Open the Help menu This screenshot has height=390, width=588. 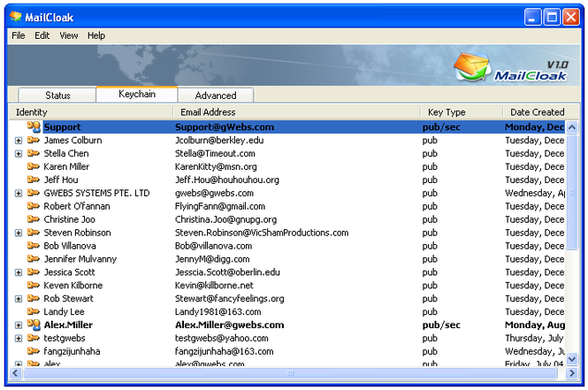click(x=95, y=35)
